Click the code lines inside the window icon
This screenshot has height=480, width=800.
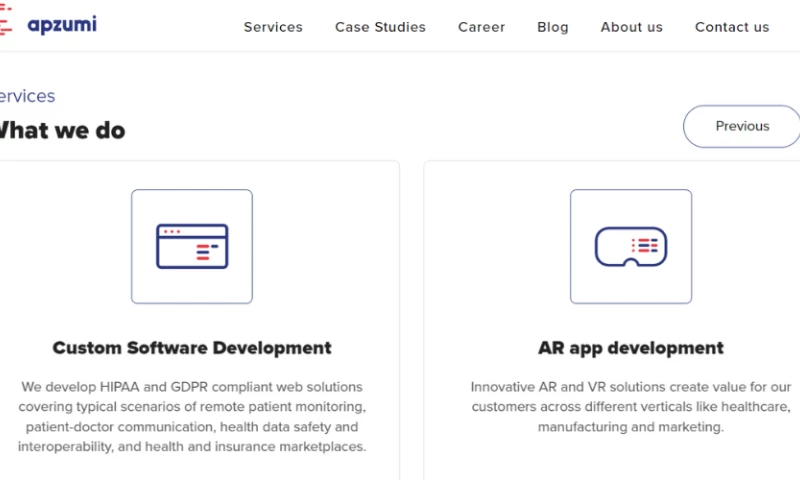click(x=205, y=252)
